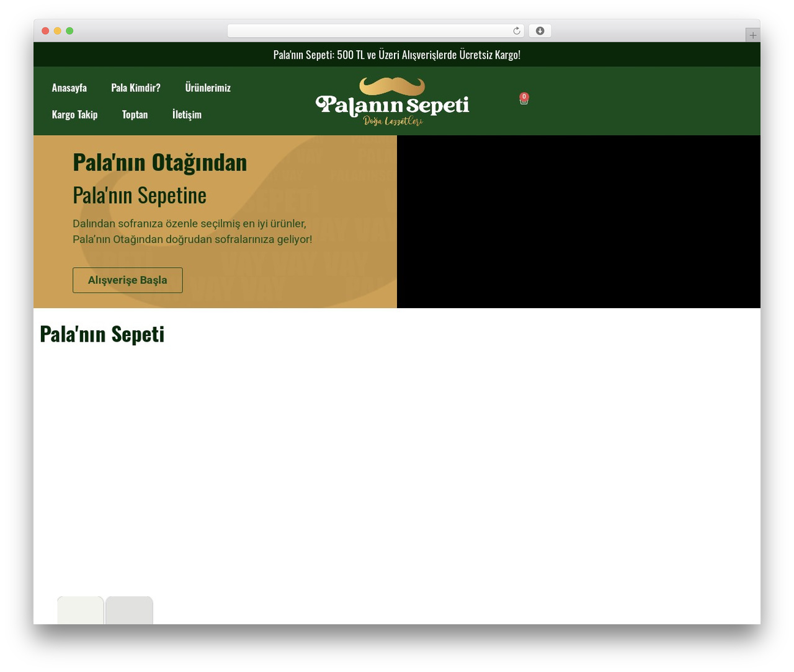Image resolution: width=794 pixels, height=672 pixels.
Task: Go to Anasayfa menu item
Action: click(69, 88)
